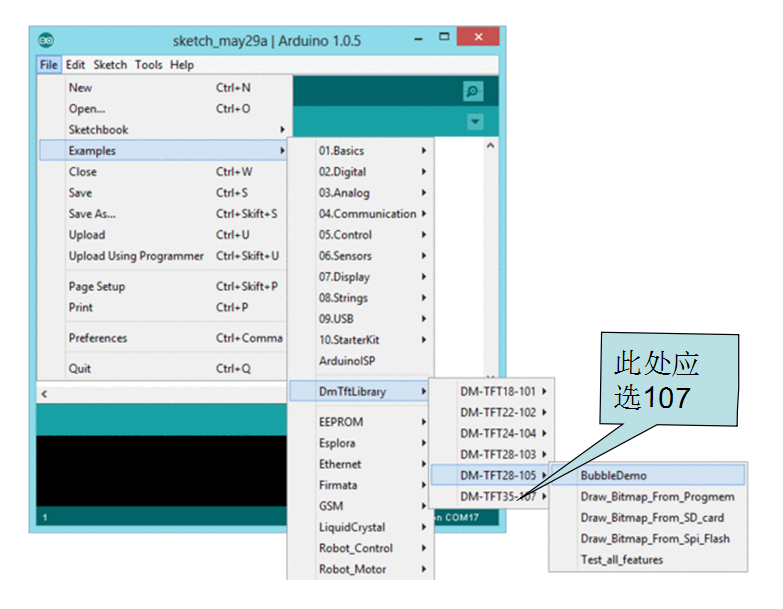
Task: Expand 07.Display examples
Action: tap(361, 277)
